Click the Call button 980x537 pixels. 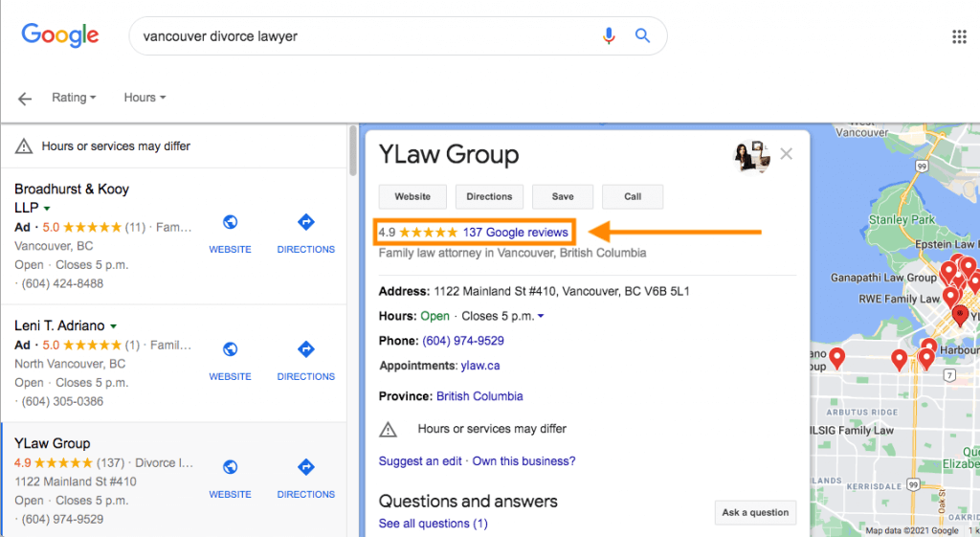(x=633, y=196)
